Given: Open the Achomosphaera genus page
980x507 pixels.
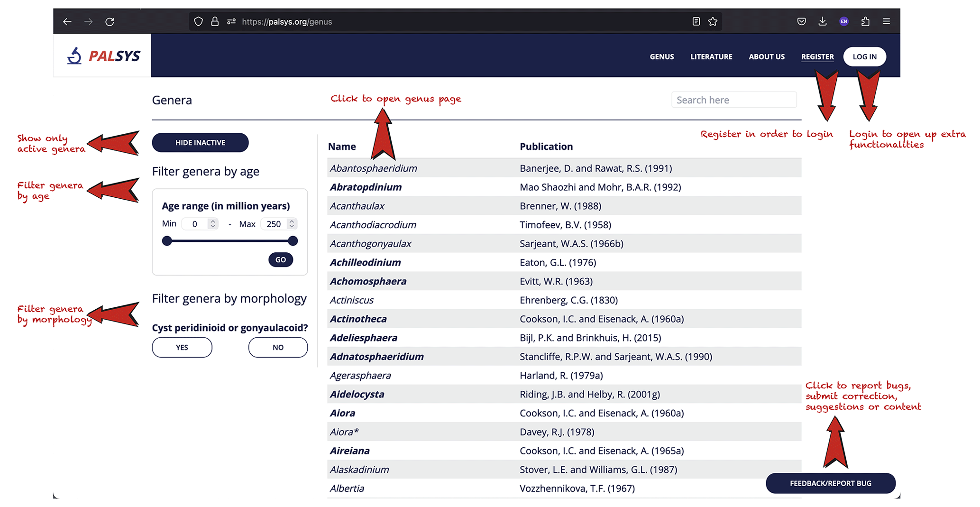Looking at the screenshot, I should point(368,281).
